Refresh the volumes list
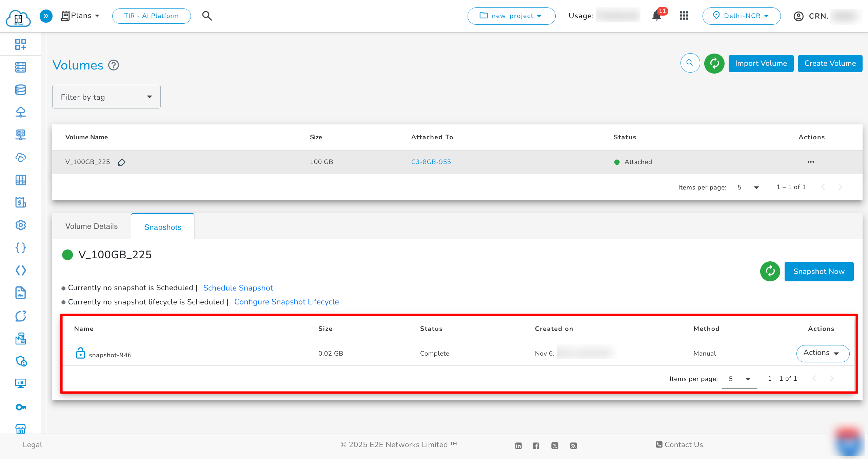Image resolution: width=868 pixels, height=459 pixels. pyautogui.click(x=714, y=63)
